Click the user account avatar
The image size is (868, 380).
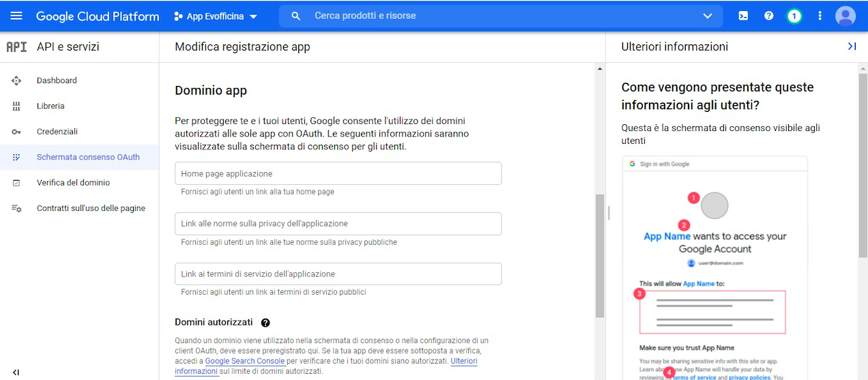(x=845, y=16)
